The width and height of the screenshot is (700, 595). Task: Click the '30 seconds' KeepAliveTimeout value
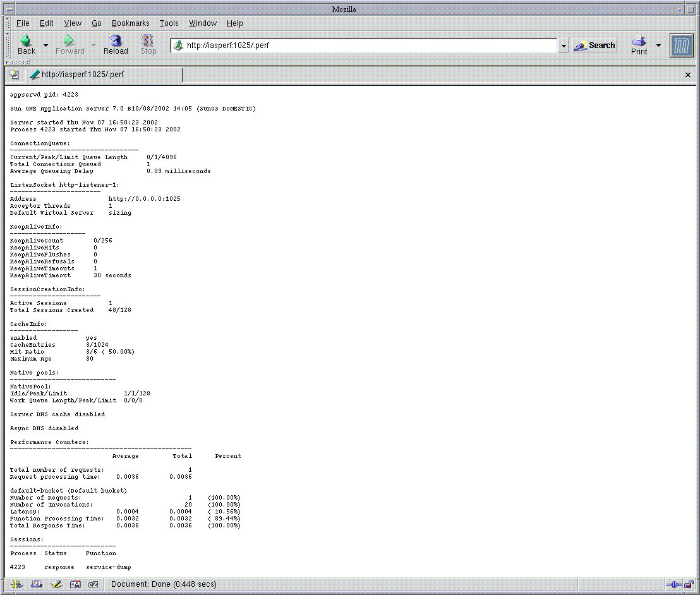(112, 275)
